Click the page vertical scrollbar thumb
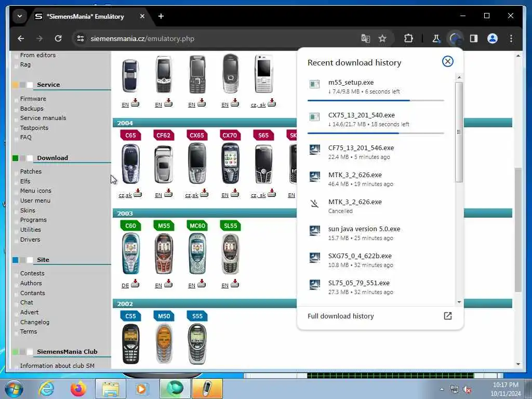Viewport: 532px width, 399px height. coord(518,229)
